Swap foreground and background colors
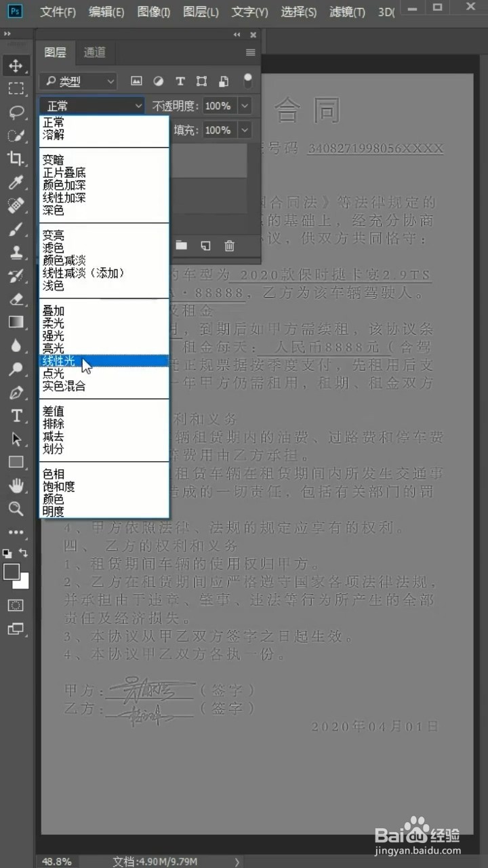Image resolution: width=488 pixels, height=868 pixels. click(x=24, y=553)
